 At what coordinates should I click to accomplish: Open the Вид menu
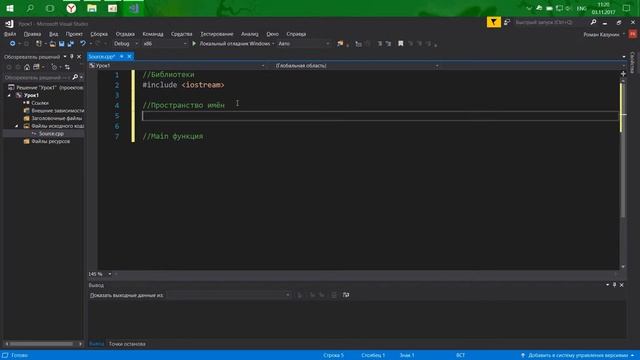pos(53,34)
